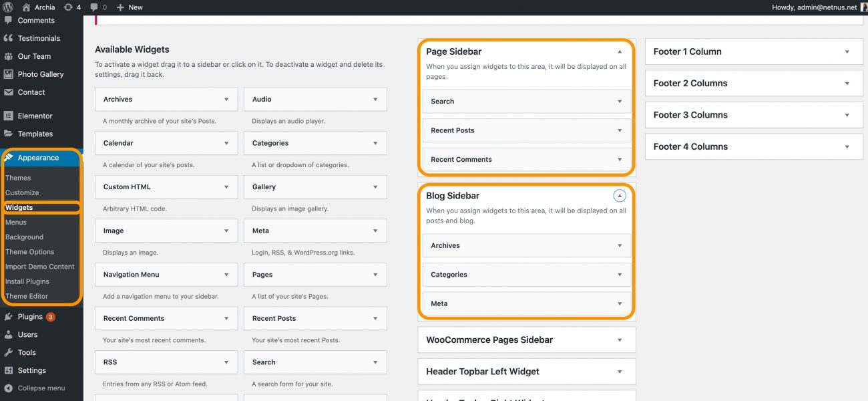Open comments via the speech bubble toolbar icon
This screenshot has width=868, height=401.
(x=95, y=7)
